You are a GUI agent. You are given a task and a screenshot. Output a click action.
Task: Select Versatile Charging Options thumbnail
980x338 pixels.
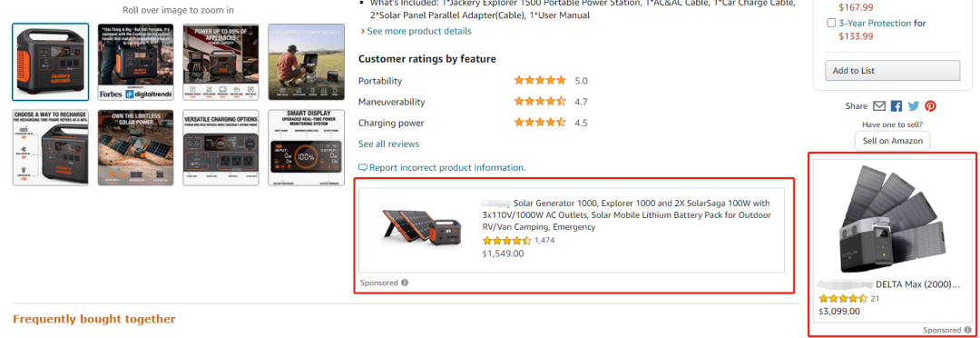220,148
